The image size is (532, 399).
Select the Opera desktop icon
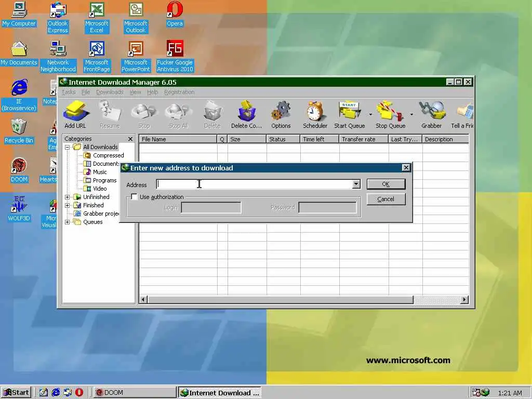click(175, 14)
